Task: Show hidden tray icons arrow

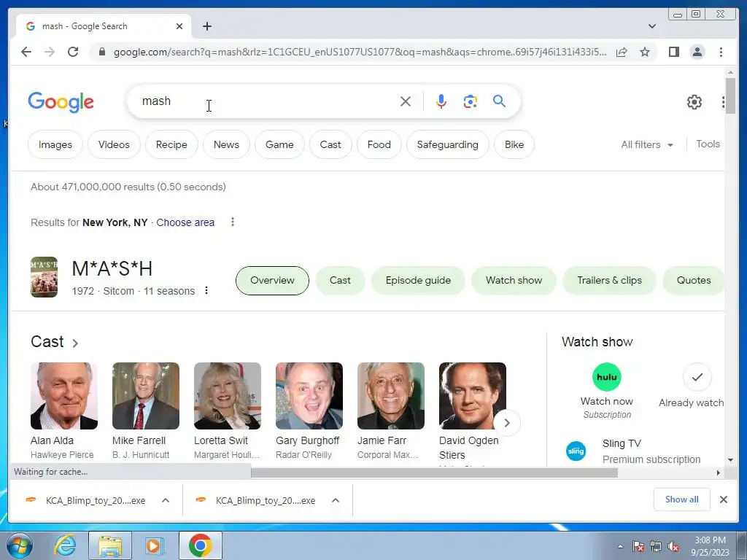Action: click(620, 546)
